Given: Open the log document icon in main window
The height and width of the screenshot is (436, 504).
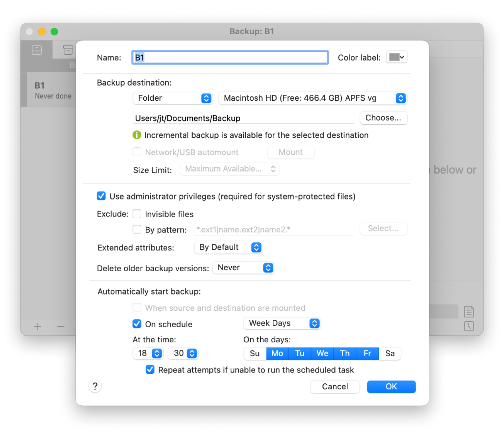Looking at the screenshot, I should click(469, 312).
